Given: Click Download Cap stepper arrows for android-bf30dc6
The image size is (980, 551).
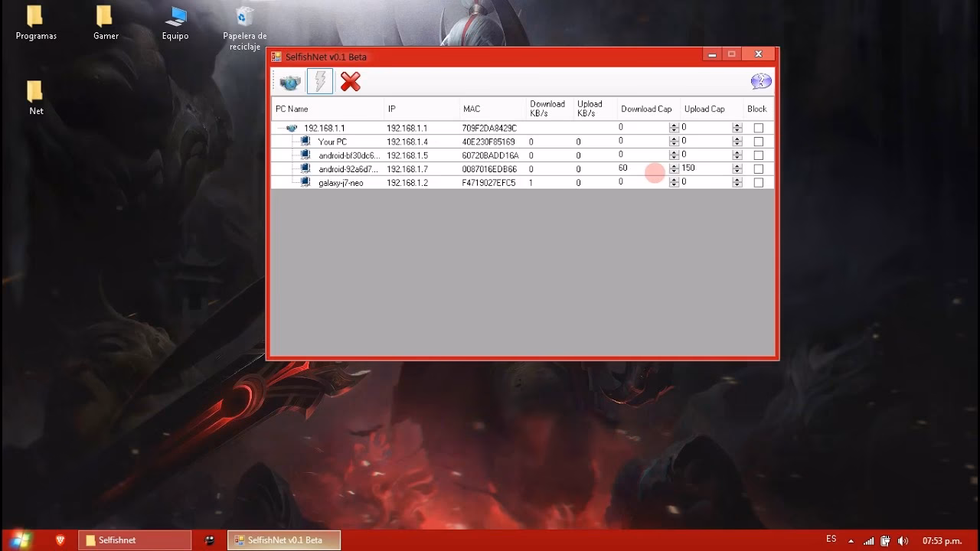Looking at the screenshot, I should (674, 155).
